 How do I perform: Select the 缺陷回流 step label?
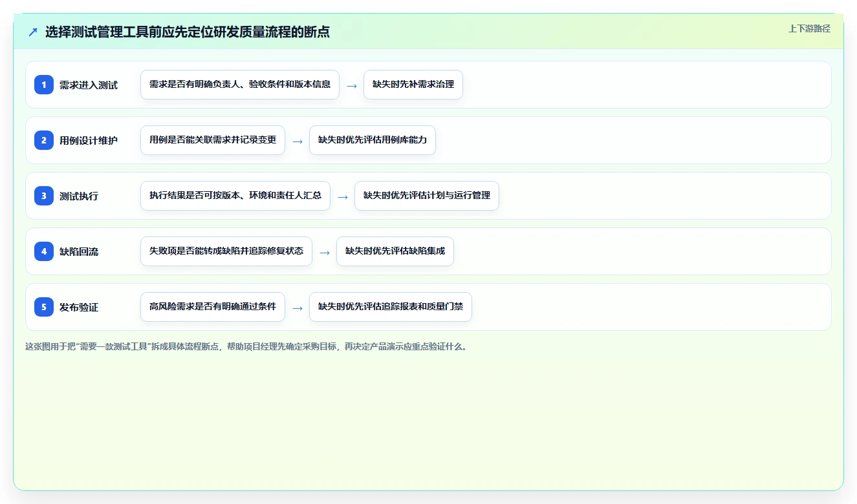[79, 251]
